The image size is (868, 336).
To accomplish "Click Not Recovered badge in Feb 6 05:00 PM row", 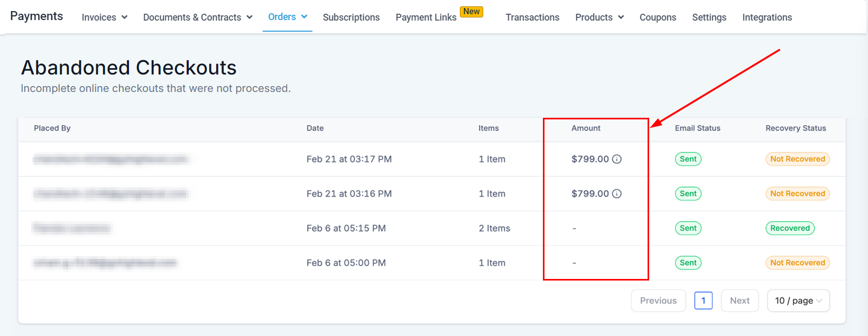I will click(x=797, y=263).
